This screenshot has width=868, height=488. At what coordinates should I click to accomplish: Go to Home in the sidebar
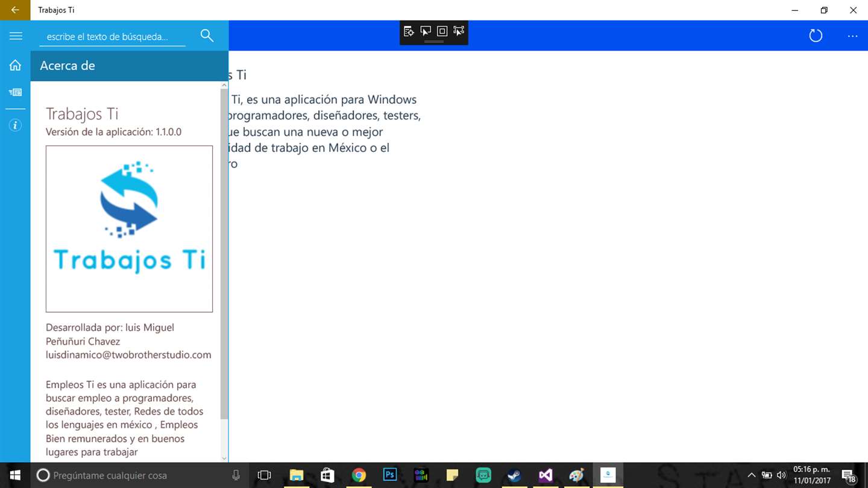tap(15, 65)
